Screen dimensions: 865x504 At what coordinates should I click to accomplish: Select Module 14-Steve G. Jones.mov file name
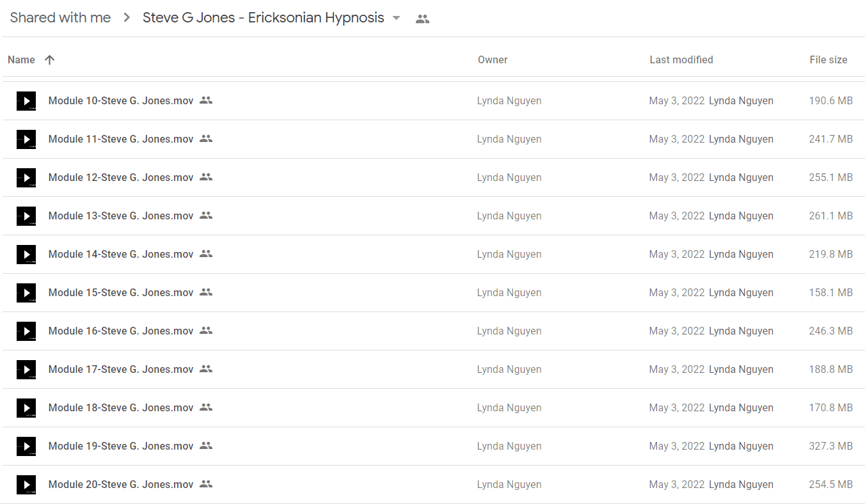[121, 254]
